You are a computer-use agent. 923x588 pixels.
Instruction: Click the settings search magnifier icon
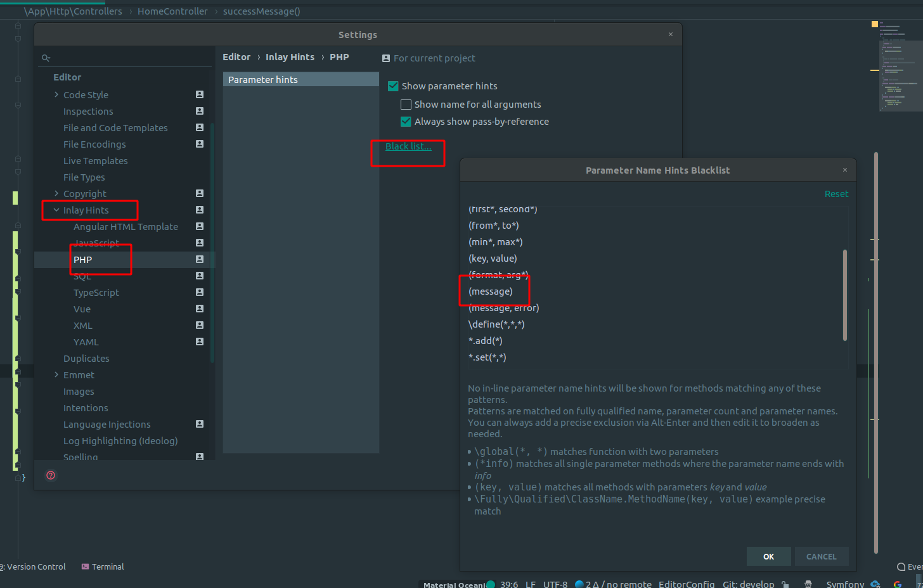[x=46, y=58]
